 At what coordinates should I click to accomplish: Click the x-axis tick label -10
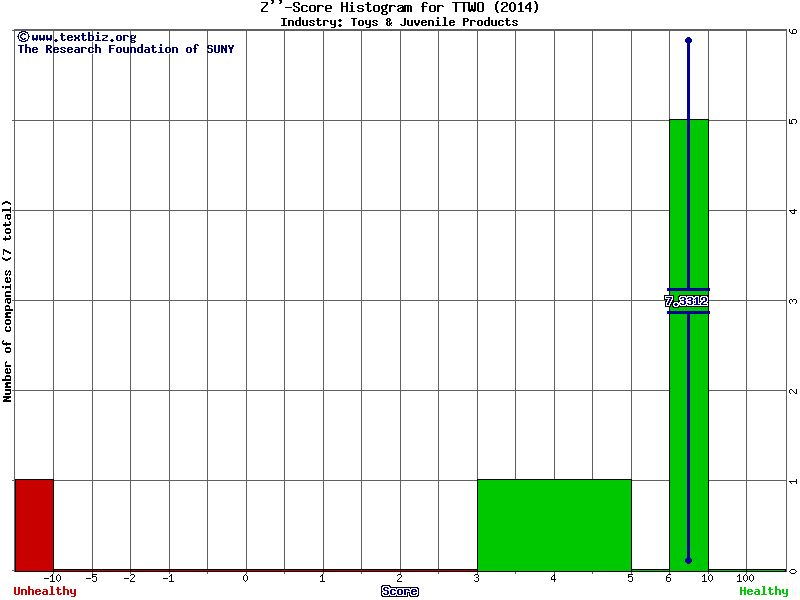point(54,578)
